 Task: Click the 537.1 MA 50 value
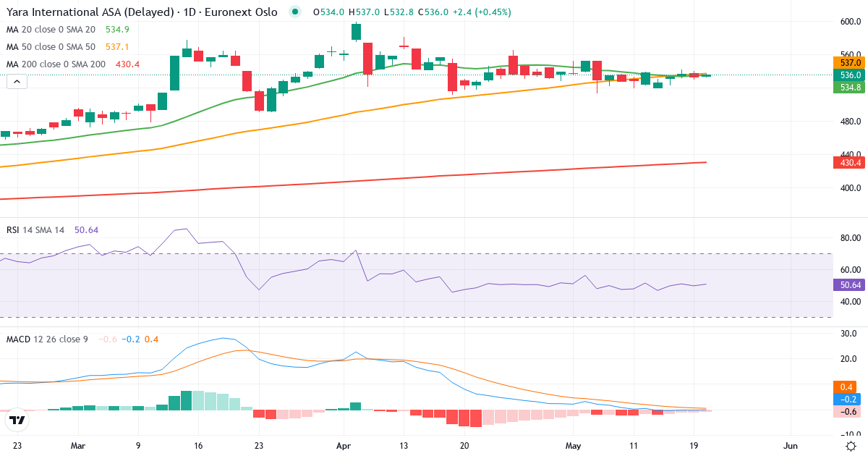tap(117, 47)
